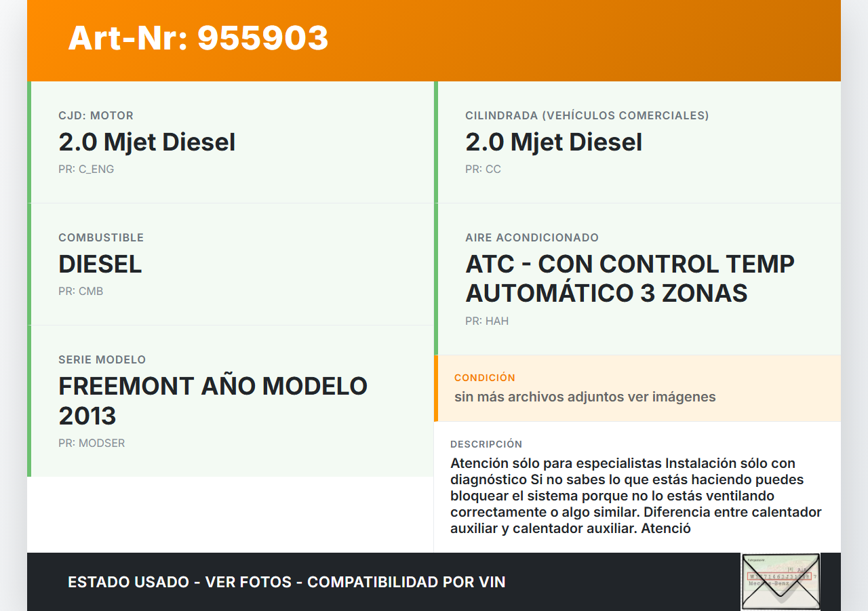Click the PR: CC code
This screenshot has width=868, height=611.
point(483,170)
